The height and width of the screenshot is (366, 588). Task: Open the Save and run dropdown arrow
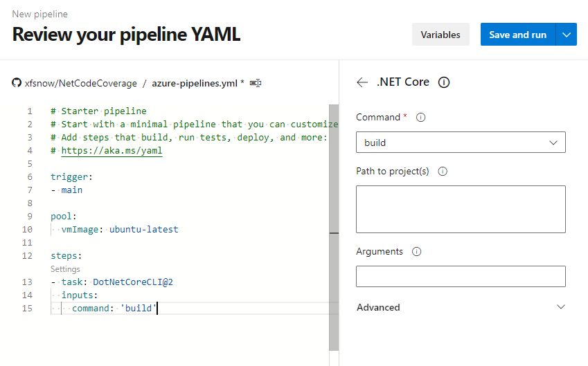click(x=567, y=35)
